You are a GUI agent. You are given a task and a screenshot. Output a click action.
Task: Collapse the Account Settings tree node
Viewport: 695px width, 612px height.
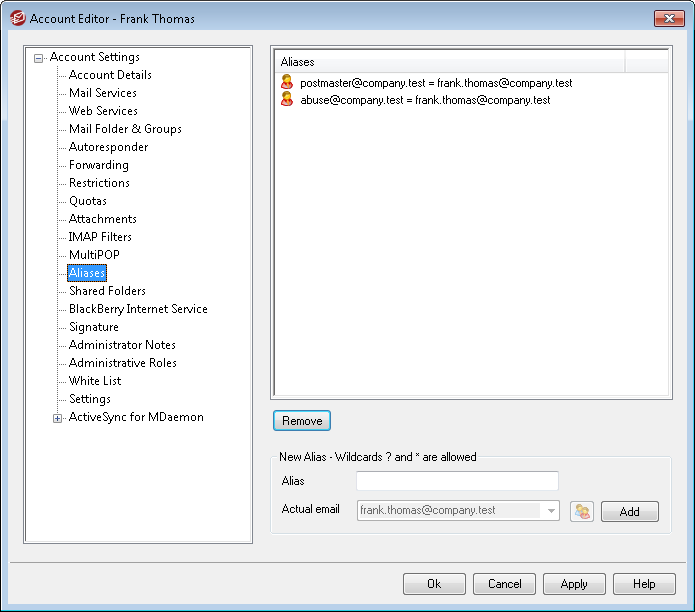[39, 58]
